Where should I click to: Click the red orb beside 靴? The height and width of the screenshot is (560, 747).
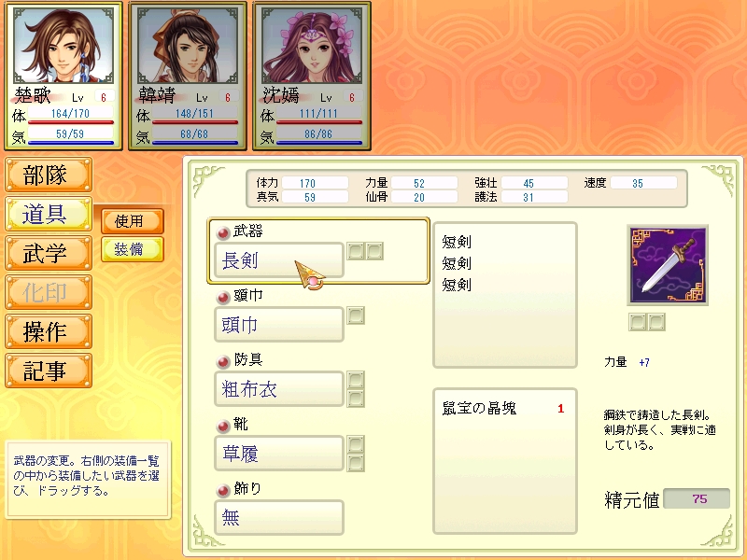223,427
